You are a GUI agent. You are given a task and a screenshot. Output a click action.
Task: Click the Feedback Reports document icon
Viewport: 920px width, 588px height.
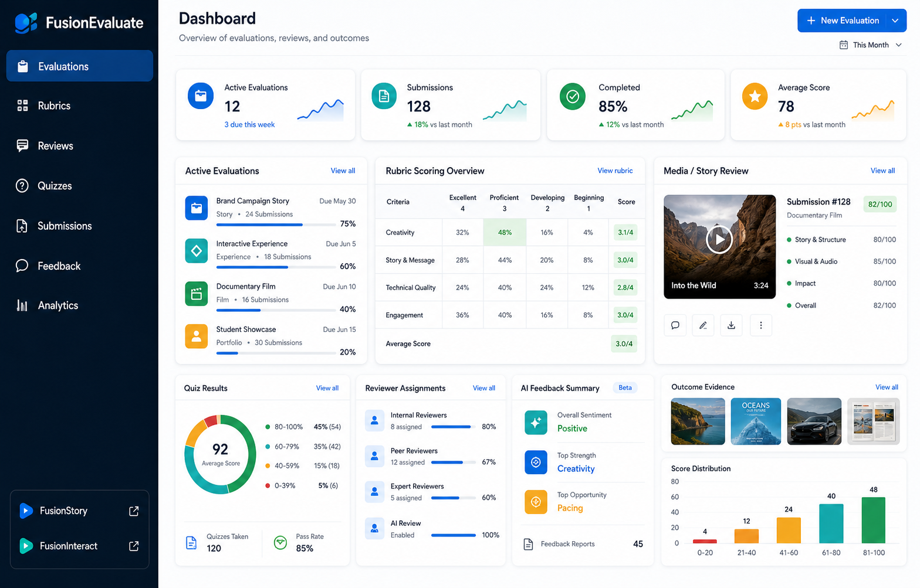[528, 544]
